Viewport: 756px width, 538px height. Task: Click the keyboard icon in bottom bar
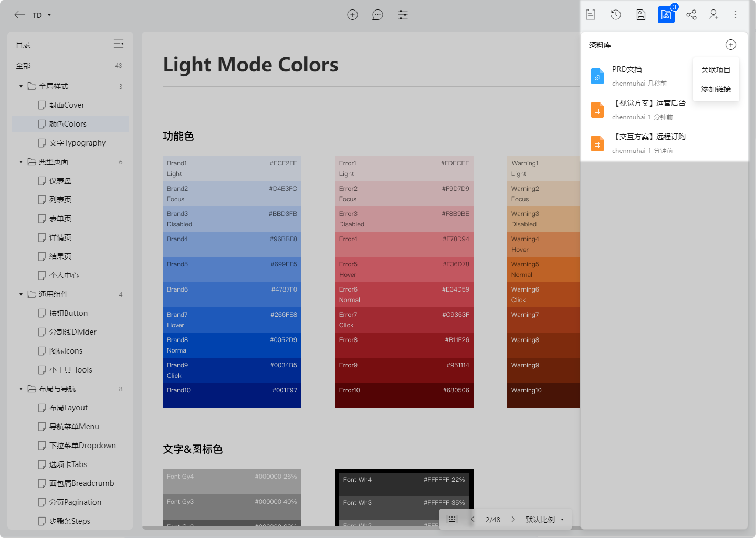click(452, 519)
